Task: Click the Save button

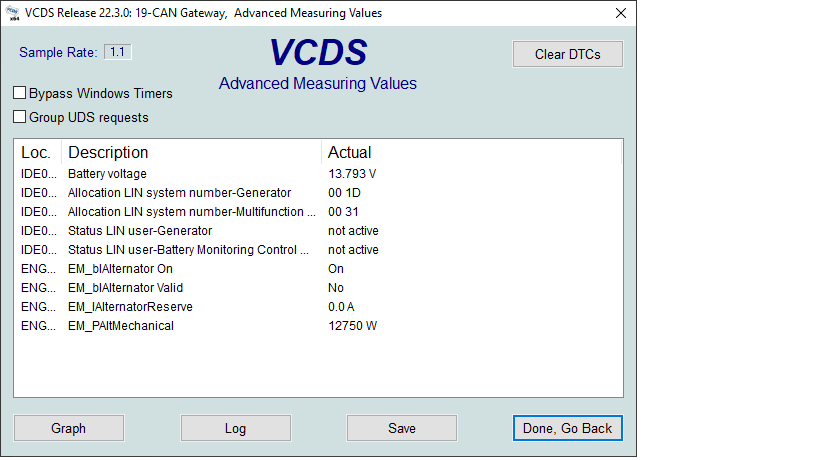Action: tap(402, 428)
